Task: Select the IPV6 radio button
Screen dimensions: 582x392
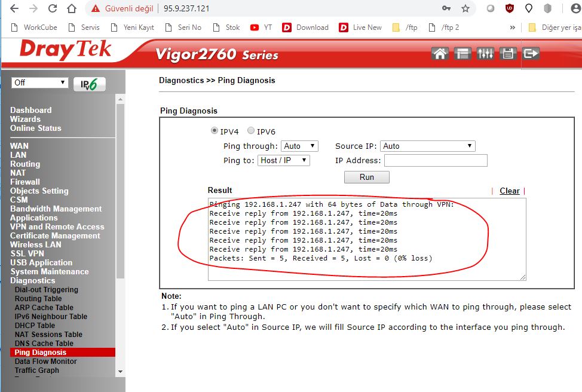Action: click(251, 131)
